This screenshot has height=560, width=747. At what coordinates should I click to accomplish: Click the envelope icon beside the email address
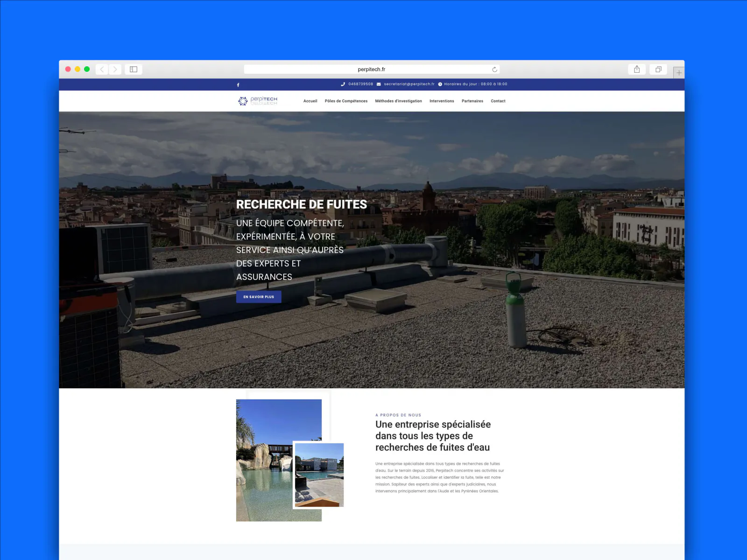tap(379, 84)
